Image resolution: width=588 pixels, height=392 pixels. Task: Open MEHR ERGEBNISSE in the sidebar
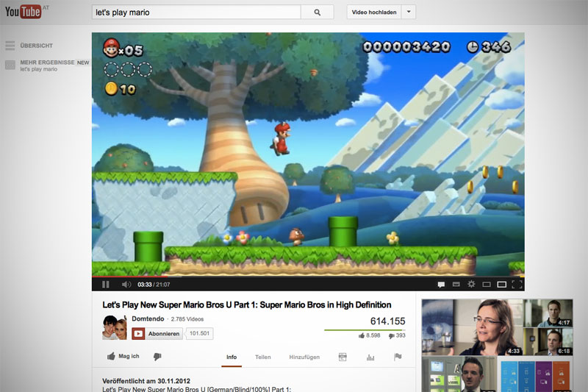47,63
